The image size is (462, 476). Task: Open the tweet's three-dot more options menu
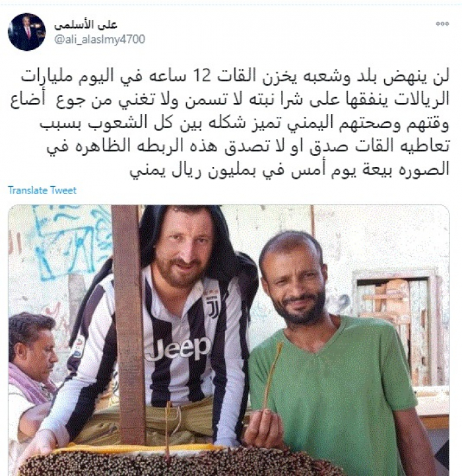(x=442, y=24)
